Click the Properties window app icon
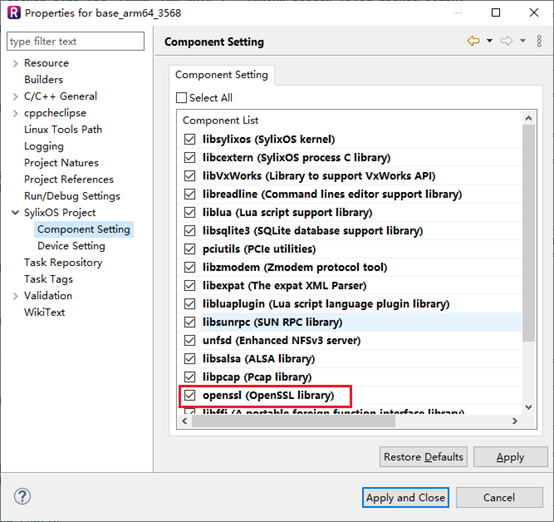The width and height of the screenshot is (554, 522). click(14, 13)
